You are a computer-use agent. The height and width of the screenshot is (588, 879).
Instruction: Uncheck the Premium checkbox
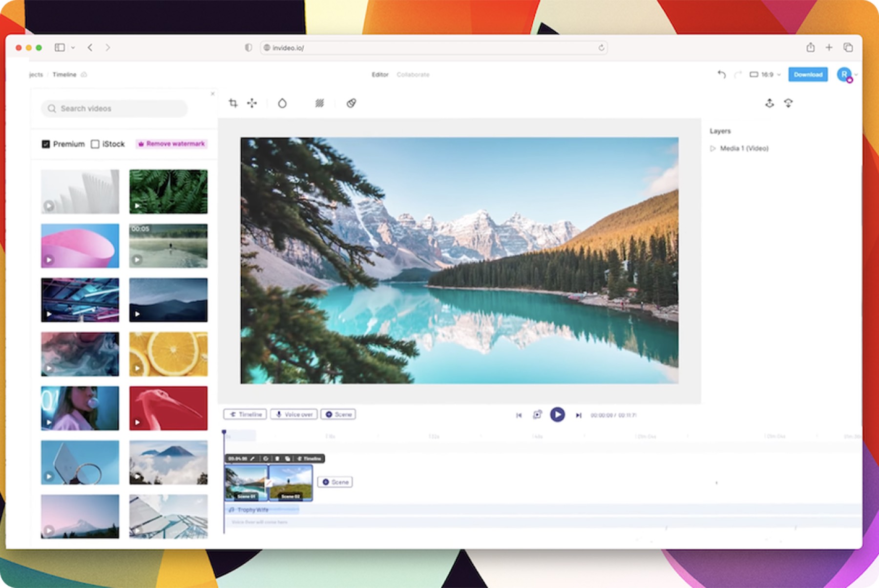coord(46,144)
